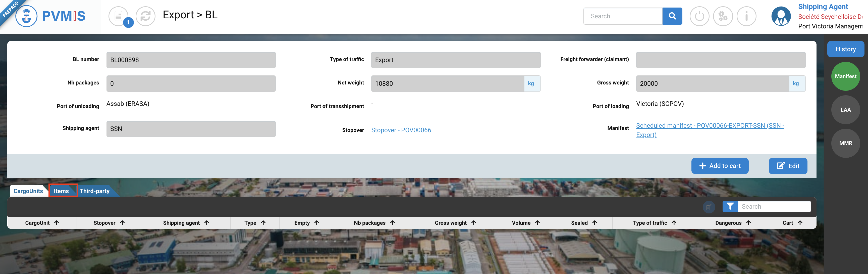
Task: Click the information icon
Action: click(746, 16)
